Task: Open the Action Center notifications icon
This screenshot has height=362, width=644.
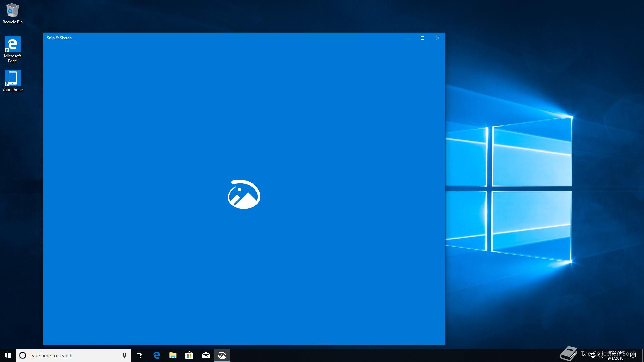Action: click(633, 355)
